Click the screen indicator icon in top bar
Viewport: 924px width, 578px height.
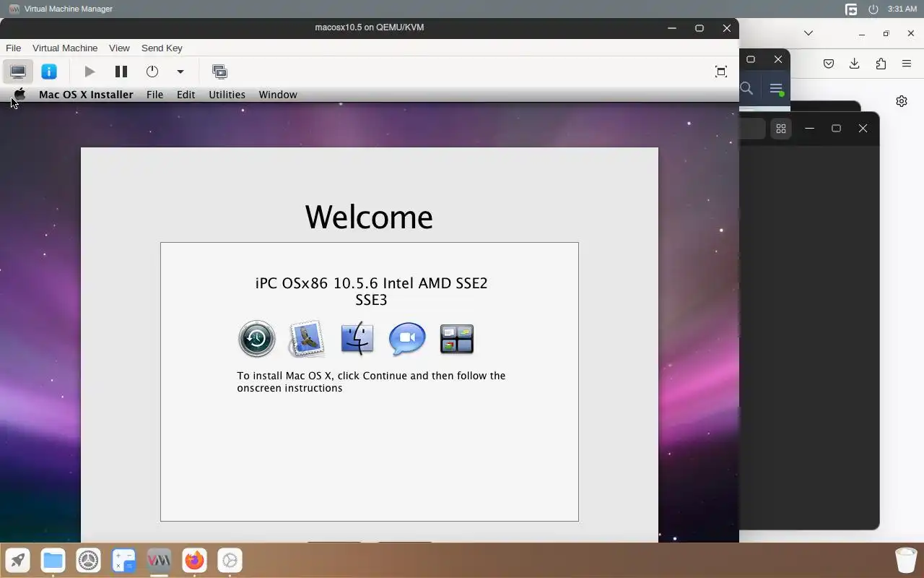click(x=851, y=9)
